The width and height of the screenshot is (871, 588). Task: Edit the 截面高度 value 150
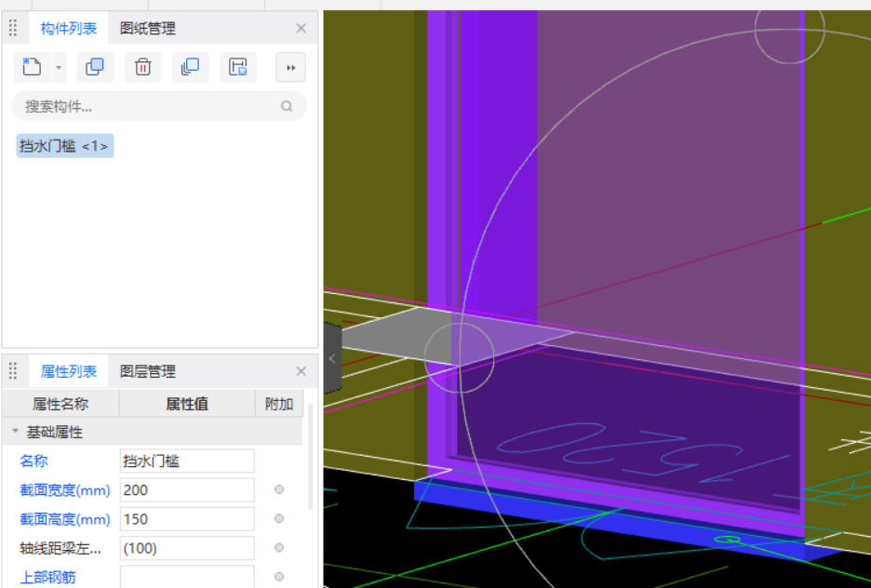pos(187,518)
